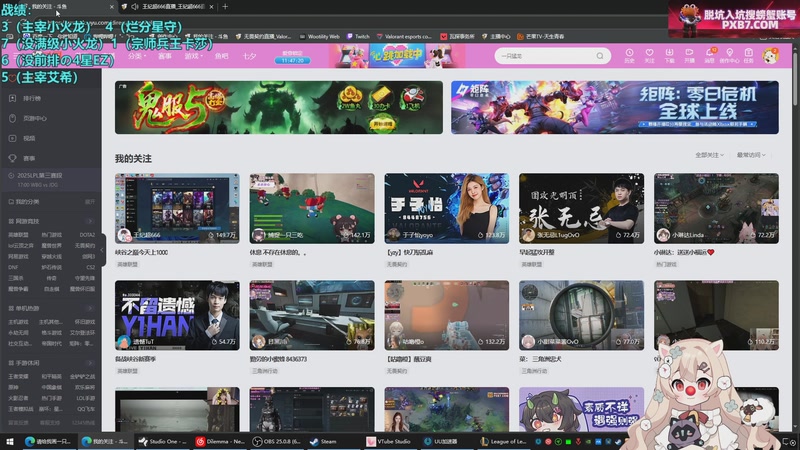Open the 消息 notification bell icon
The width and height of the screenshot is (800, 450).
[710, 55]
